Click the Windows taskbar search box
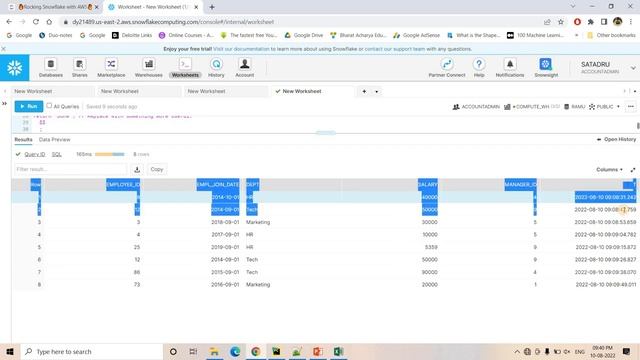Image resolution: width=640 pixels, height=360 pixels. [91, 351]
